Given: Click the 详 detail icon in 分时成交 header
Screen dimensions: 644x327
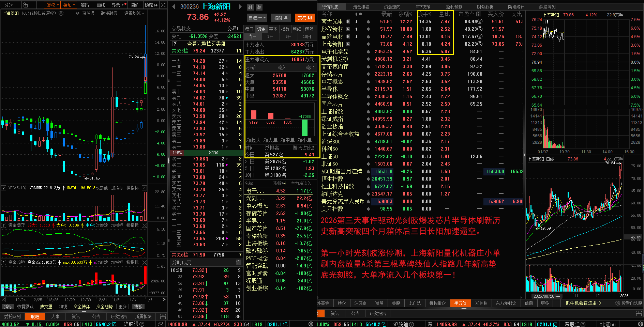Looking at the screenshot, I should tap(239, 262).
